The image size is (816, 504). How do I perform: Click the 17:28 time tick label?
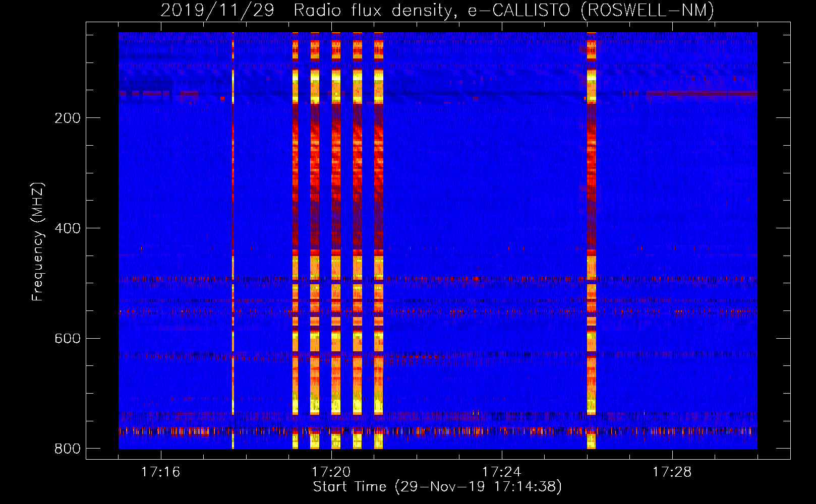pos(672,472)
